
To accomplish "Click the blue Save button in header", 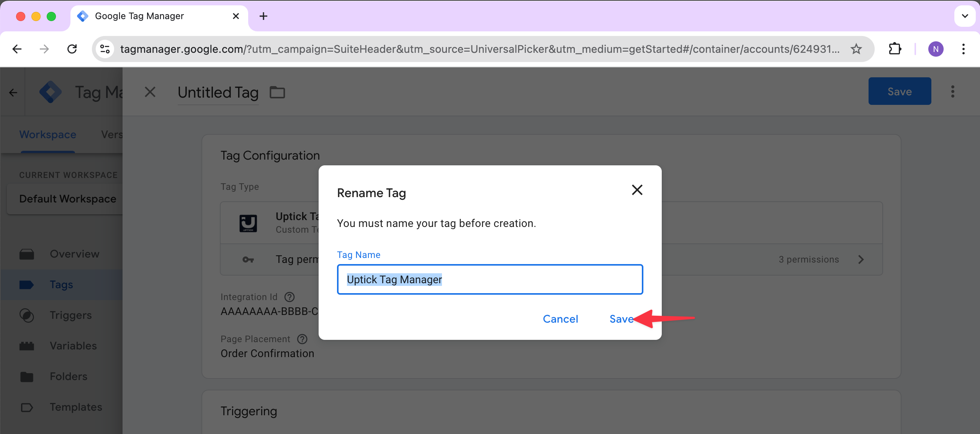I will pyautogui.click(x=899, y=91).
